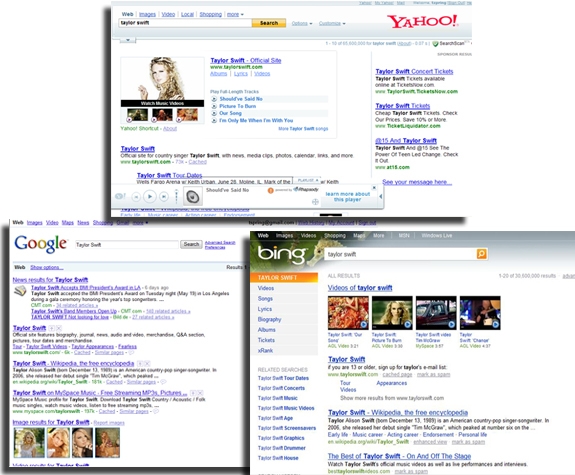This screenshot has height=475, width=575.
Task: Skip to next track in Yahoo player
Action: pos(164,197)
